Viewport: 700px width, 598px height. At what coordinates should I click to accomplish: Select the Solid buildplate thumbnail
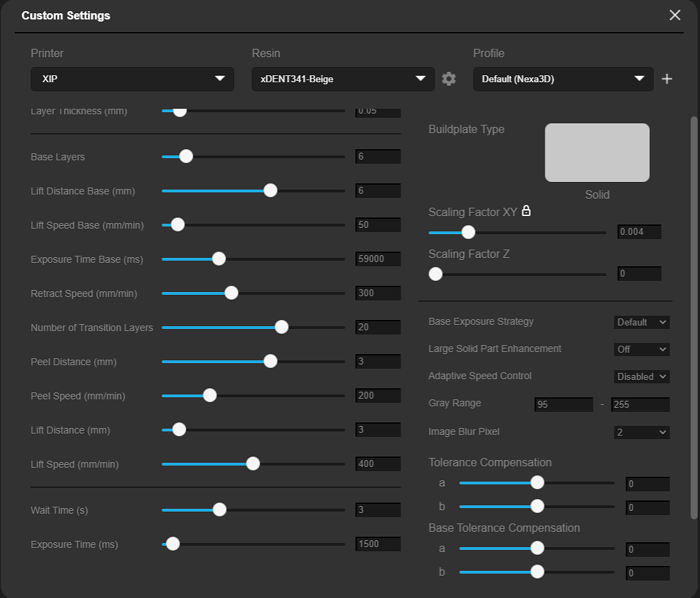click(x=597, y=153)
